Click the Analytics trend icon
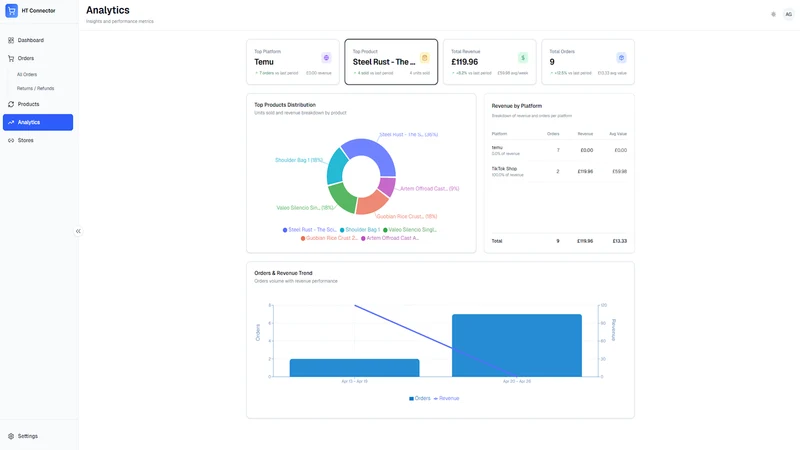This screenshot has height=450, width=800. point(11,122)
